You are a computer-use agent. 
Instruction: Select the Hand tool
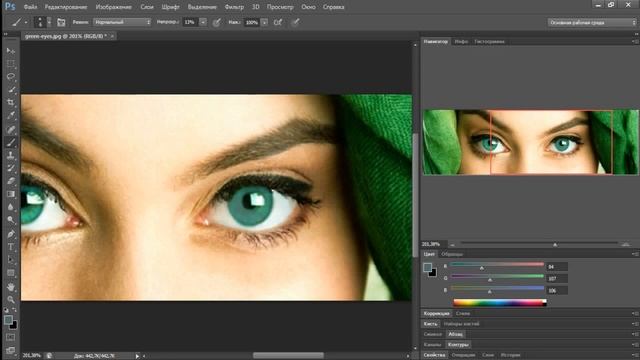[x=11, y=287]
